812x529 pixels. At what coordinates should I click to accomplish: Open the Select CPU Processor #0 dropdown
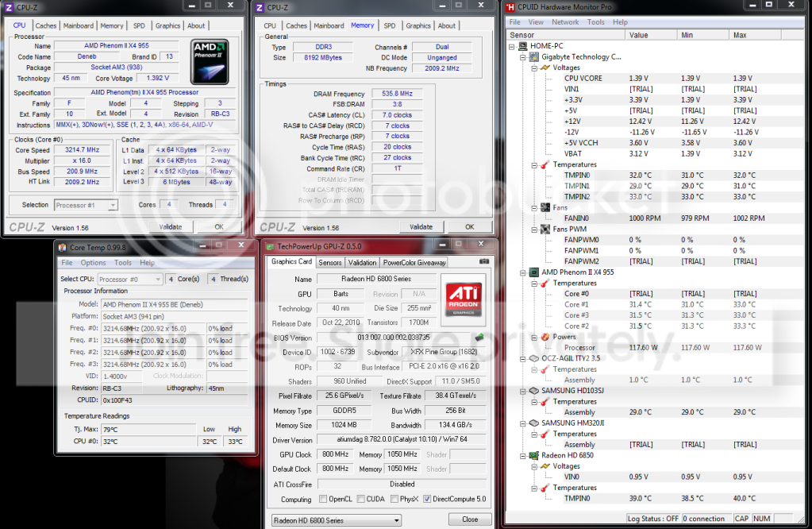[130, 280]
